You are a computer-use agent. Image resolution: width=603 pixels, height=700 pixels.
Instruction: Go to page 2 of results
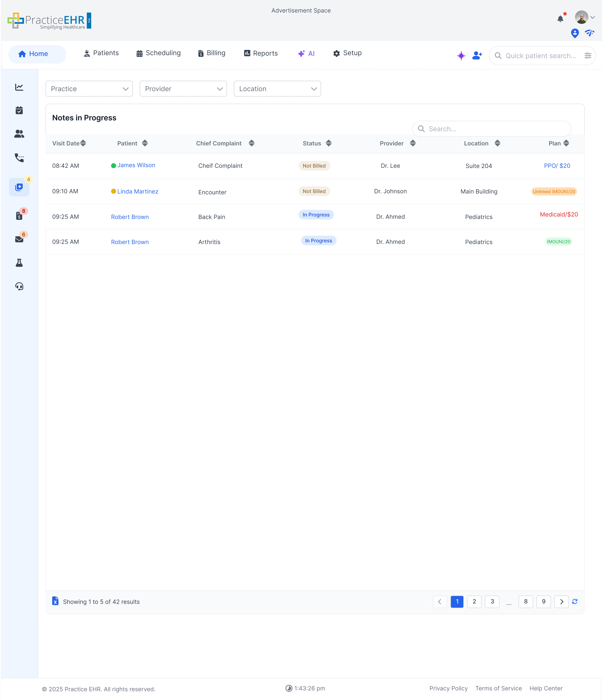(x=474, y=601)
